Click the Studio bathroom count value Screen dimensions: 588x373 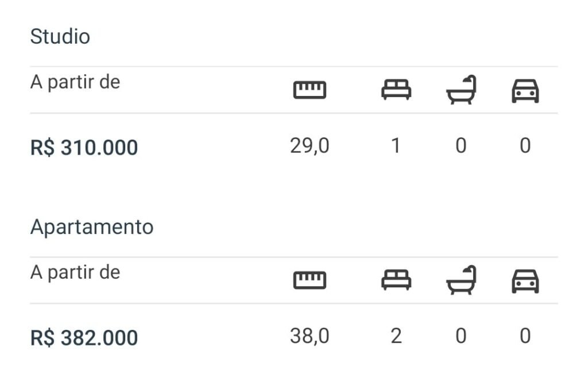pos(461,146)
